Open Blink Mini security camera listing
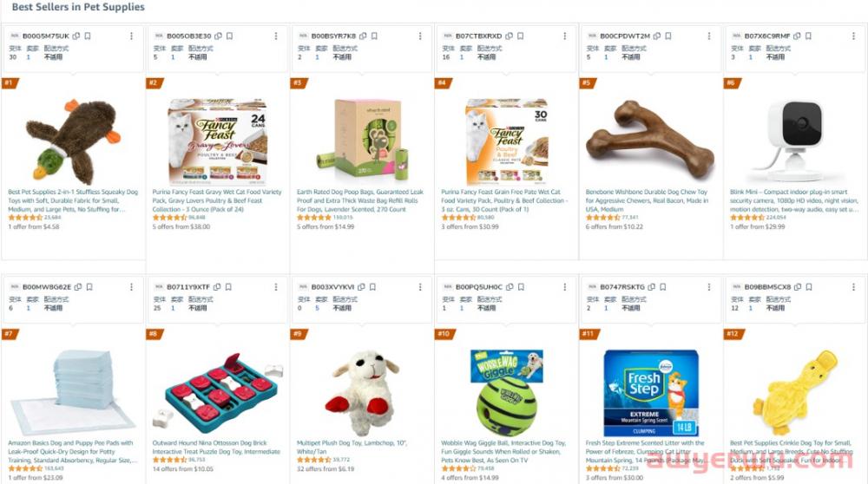The height and width of the screenshot is (484, 868). (794, 200)
